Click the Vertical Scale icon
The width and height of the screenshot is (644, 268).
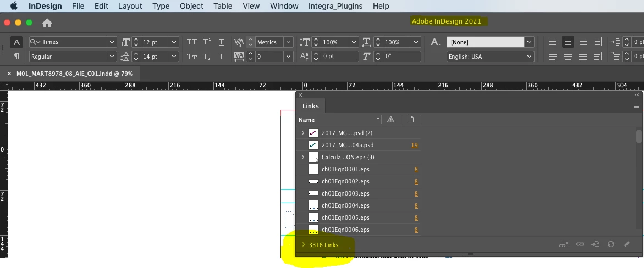click(x=304, y=42)
